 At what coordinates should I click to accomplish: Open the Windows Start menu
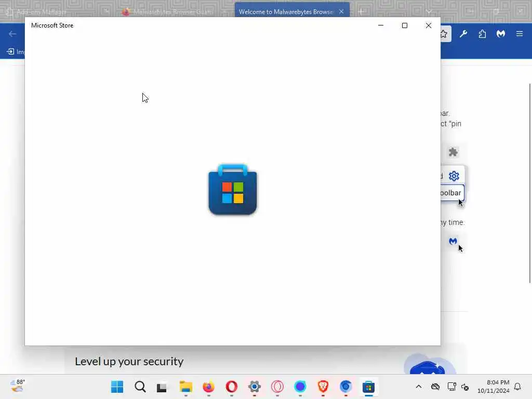(x=117, y=387)
